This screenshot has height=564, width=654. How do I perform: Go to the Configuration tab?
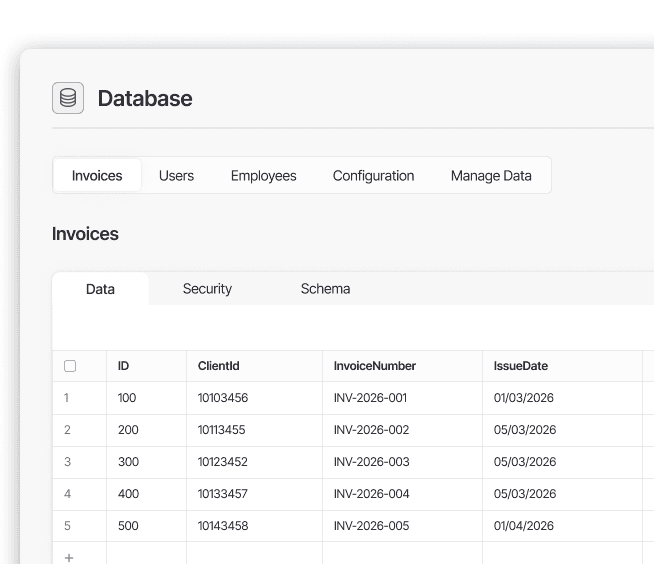point(374,176)
